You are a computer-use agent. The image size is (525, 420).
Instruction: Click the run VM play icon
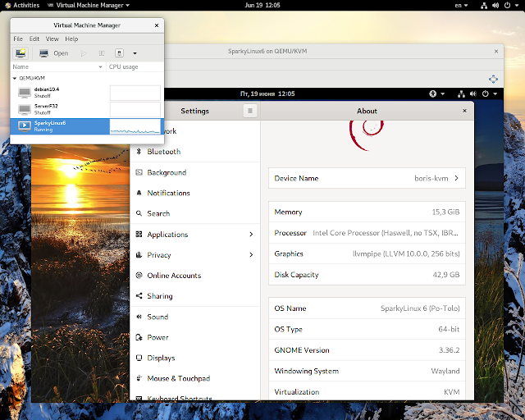coord(84,53)
